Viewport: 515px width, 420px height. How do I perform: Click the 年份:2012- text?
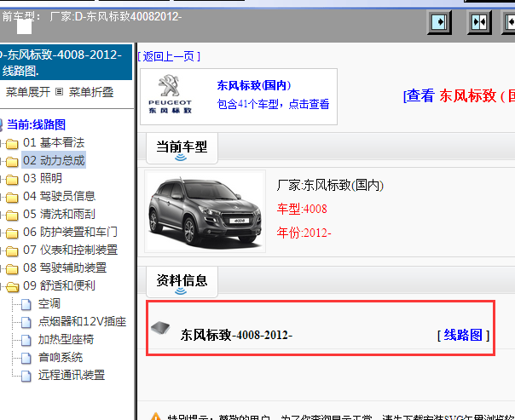[x=304, y=233]
